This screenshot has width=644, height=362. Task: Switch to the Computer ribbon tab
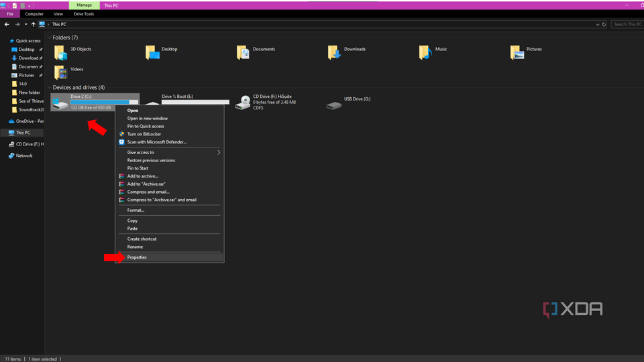point(34,14)
